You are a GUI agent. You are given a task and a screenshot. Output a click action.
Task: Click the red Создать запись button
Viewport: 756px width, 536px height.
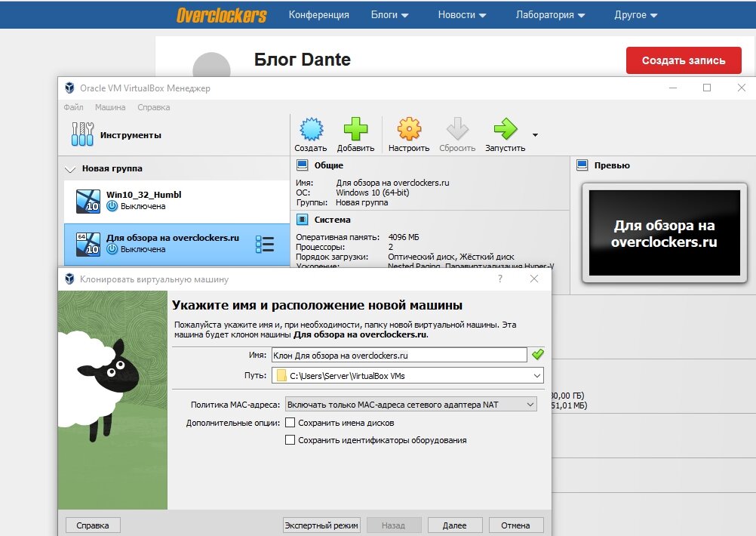[x=684, y=60]
